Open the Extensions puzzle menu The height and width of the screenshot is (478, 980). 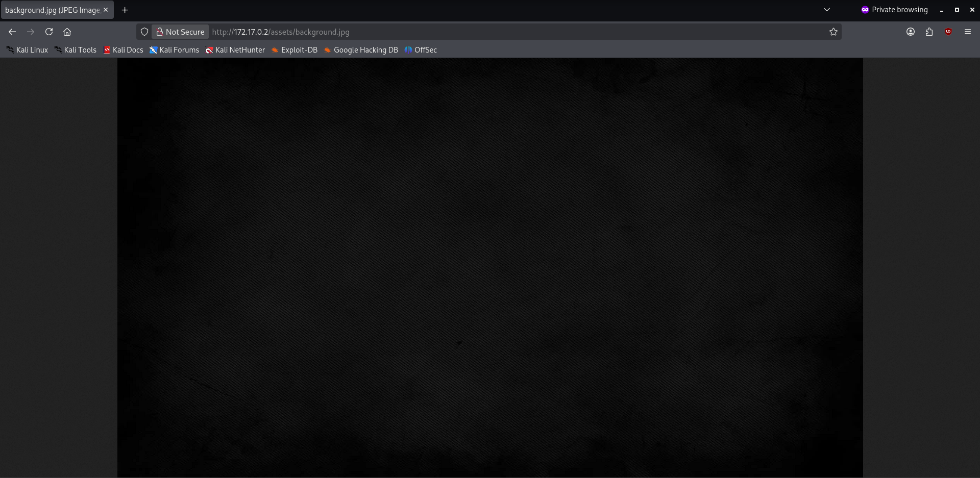929,32
